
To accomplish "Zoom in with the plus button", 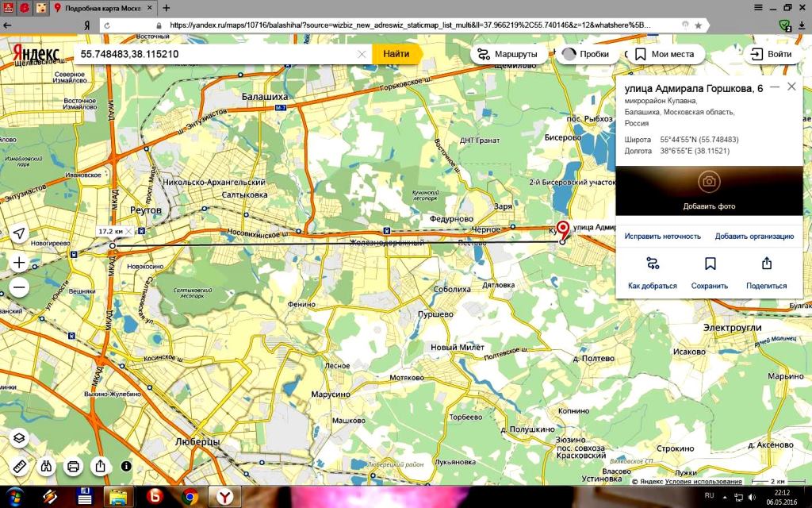I will 20,262.
